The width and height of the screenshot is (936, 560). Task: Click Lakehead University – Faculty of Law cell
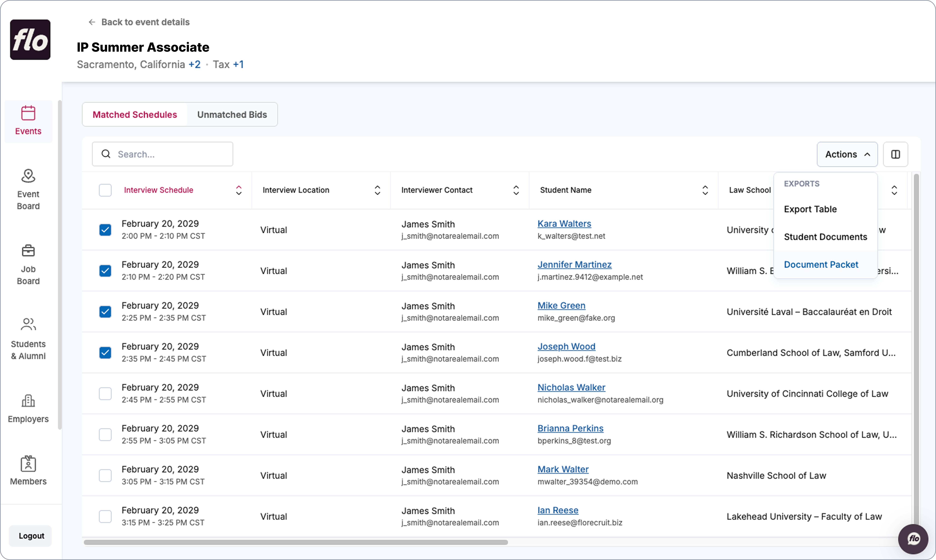(804, 517)
